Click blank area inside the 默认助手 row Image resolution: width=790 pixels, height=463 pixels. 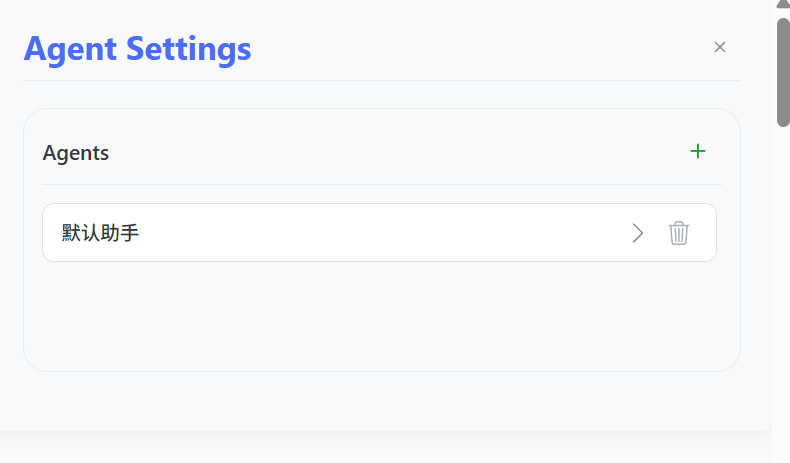click(x=383, y=232)
